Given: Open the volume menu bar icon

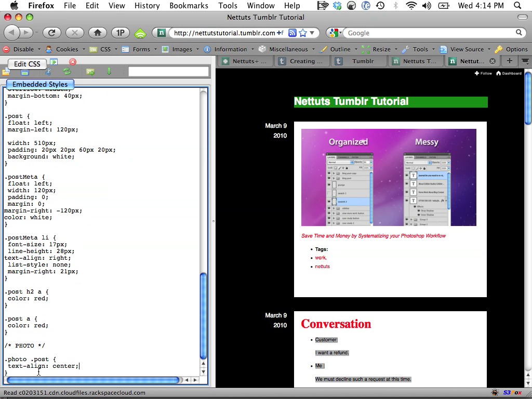Looking at the screenshot, I should [x=427, y=5].
